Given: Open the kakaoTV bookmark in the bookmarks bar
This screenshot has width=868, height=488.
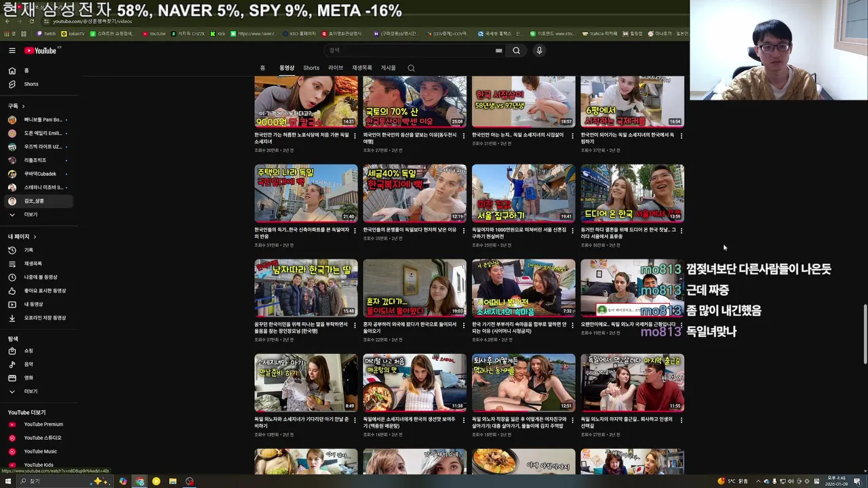Looking at the screenshot, I should pyautogui.click(x=73, y=33).
